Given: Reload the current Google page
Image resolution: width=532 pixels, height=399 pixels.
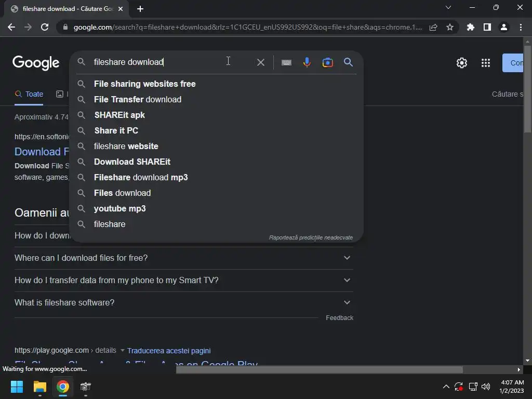Looking at the screenshot, I should 45,27.
